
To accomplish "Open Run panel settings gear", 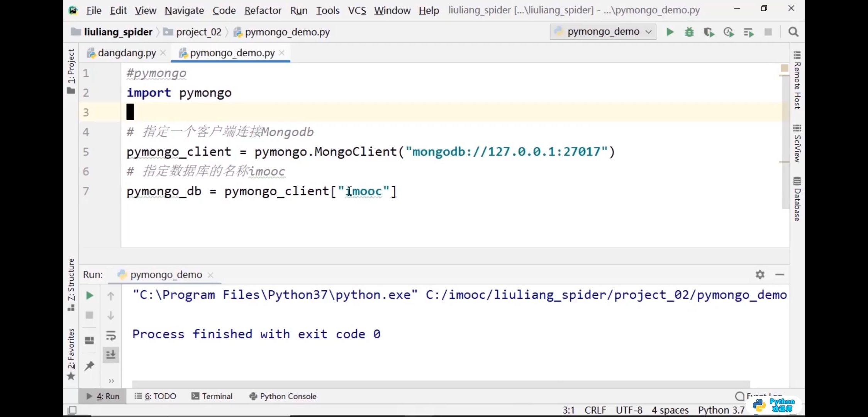I will pos(760,275).
